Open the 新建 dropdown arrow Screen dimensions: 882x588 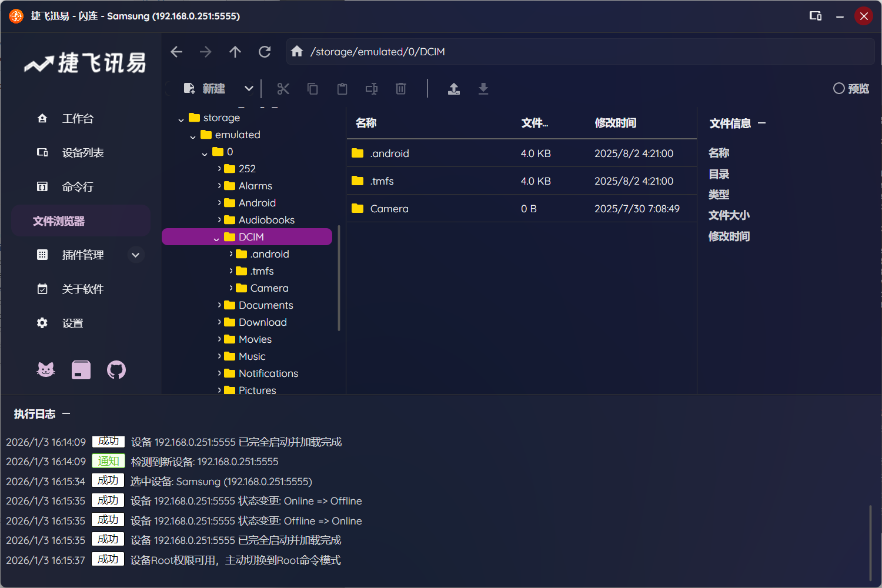coord(249,89)
